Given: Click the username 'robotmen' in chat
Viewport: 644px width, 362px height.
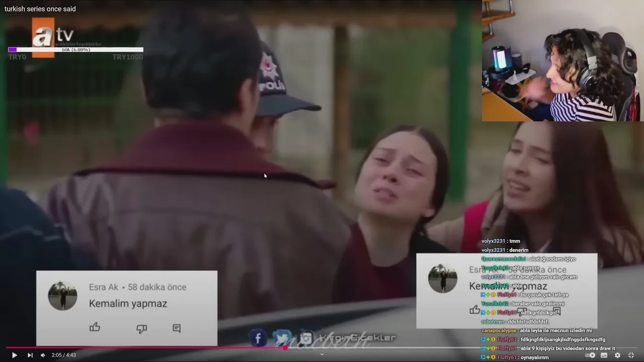Looking at the screenshot, I should (x=493, y=322).
